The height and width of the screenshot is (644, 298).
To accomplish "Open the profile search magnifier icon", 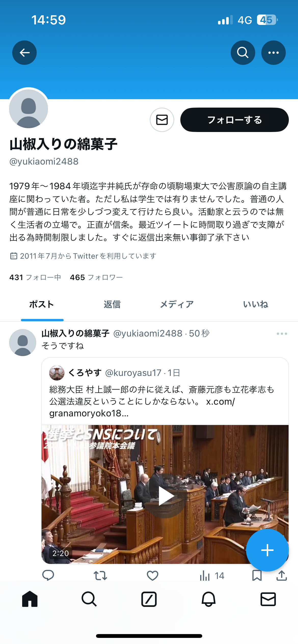I will click(x=243, y=53).
